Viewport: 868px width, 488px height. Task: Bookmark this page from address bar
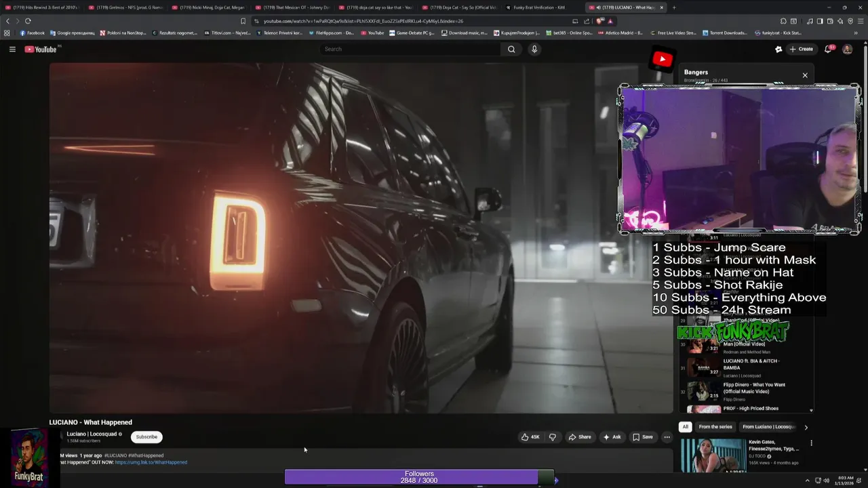(243, 21)
